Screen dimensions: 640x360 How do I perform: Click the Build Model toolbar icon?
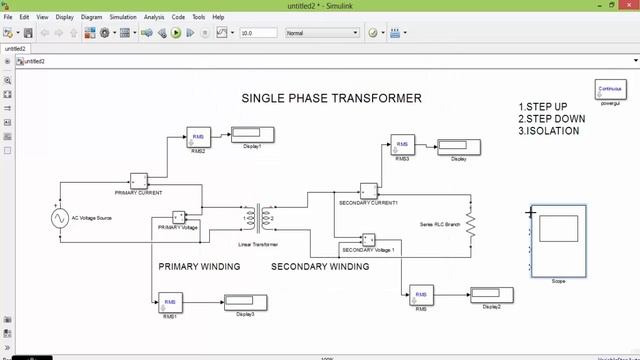point(395,33)
